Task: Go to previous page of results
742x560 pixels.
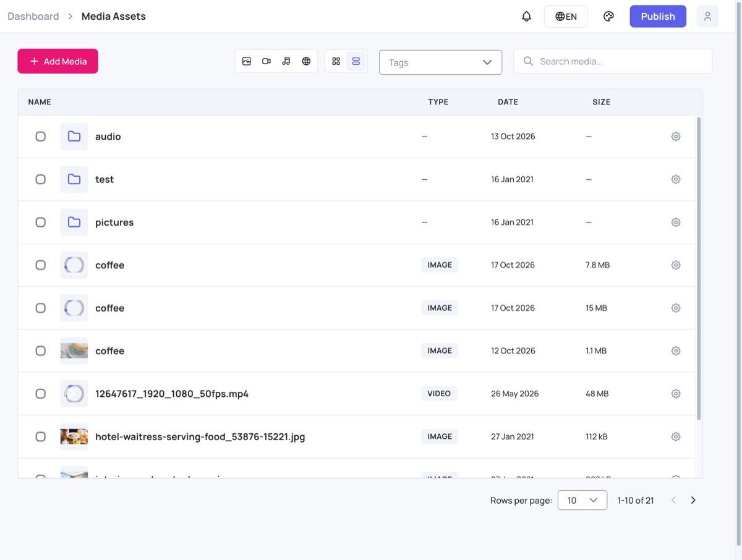Action: (673, 500)
